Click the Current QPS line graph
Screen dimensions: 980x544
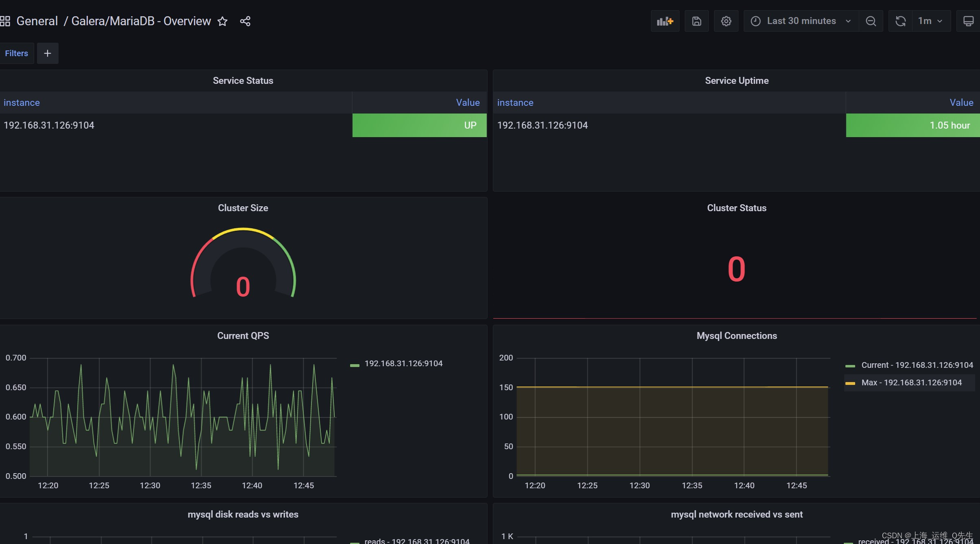pos(183,417)
